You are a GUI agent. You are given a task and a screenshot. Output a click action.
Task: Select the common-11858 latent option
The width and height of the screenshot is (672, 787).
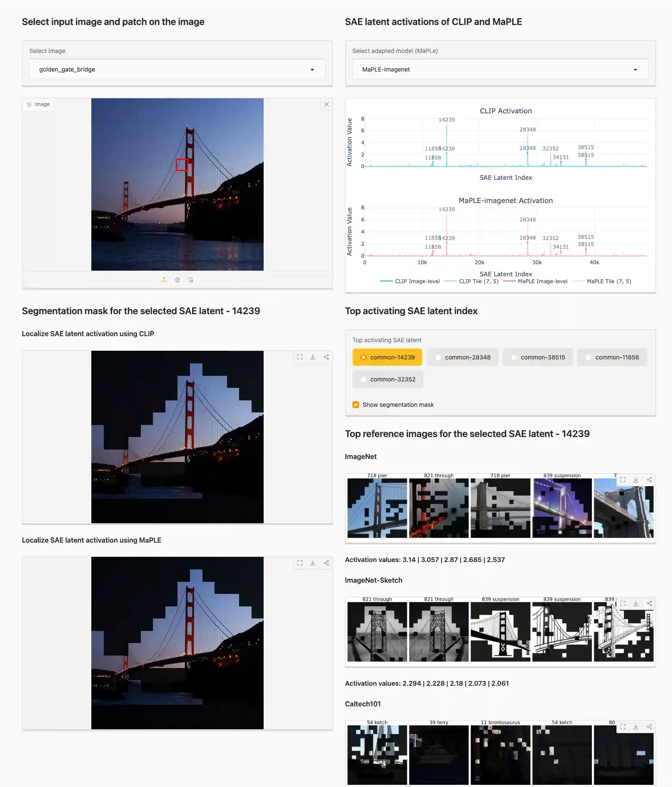click(x=612, y=357)
